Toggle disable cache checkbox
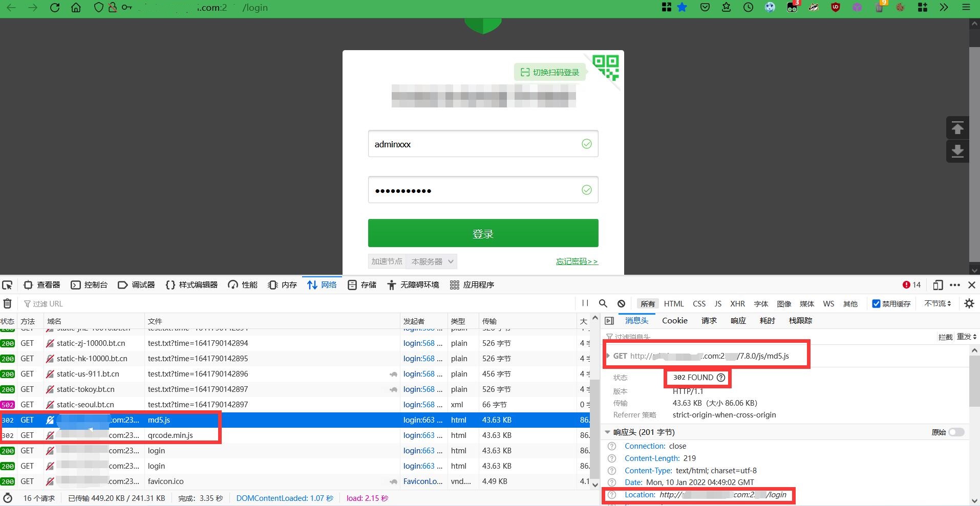Image resolution: width=980 pixels, height=506 pixels. (x=876, y=303)
